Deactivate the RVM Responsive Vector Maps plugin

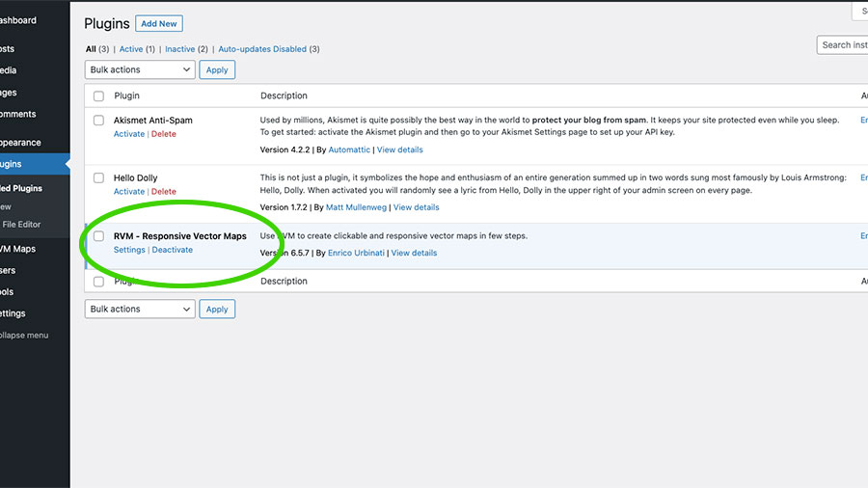click(173, 250)
